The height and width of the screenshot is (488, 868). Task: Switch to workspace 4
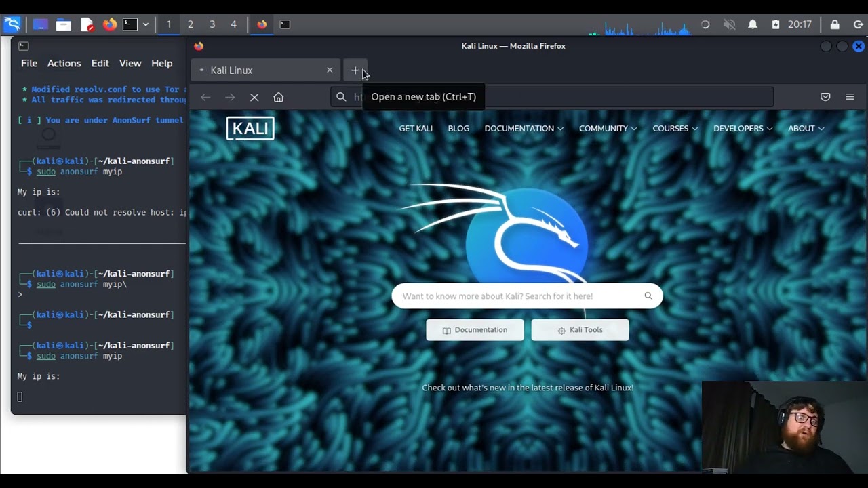[x=233, y=24]
